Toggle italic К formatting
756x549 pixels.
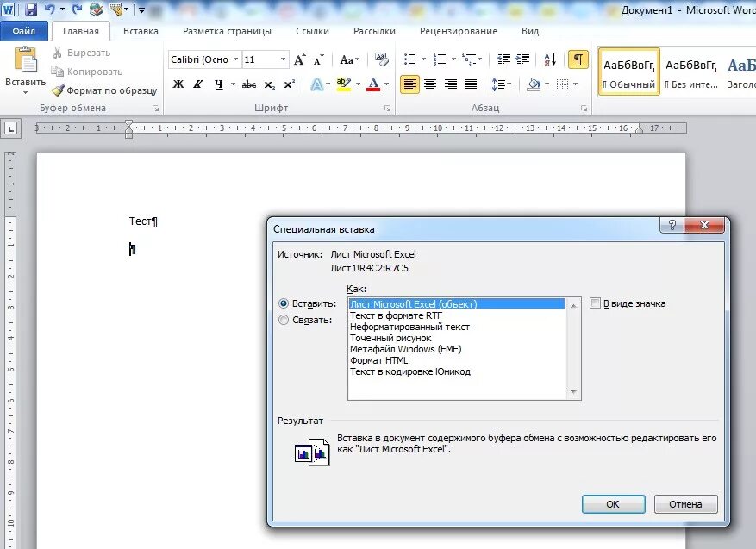(198, 84)
